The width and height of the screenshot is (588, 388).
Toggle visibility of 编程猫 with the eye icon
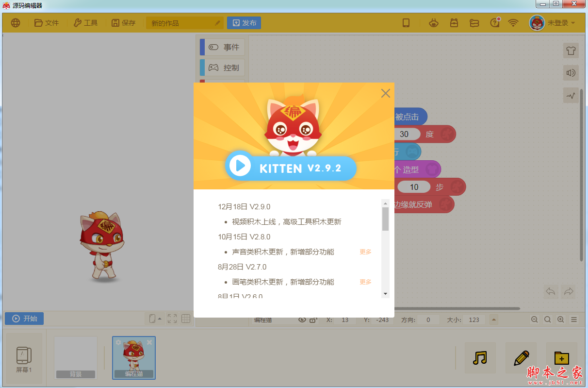(302, 319)
